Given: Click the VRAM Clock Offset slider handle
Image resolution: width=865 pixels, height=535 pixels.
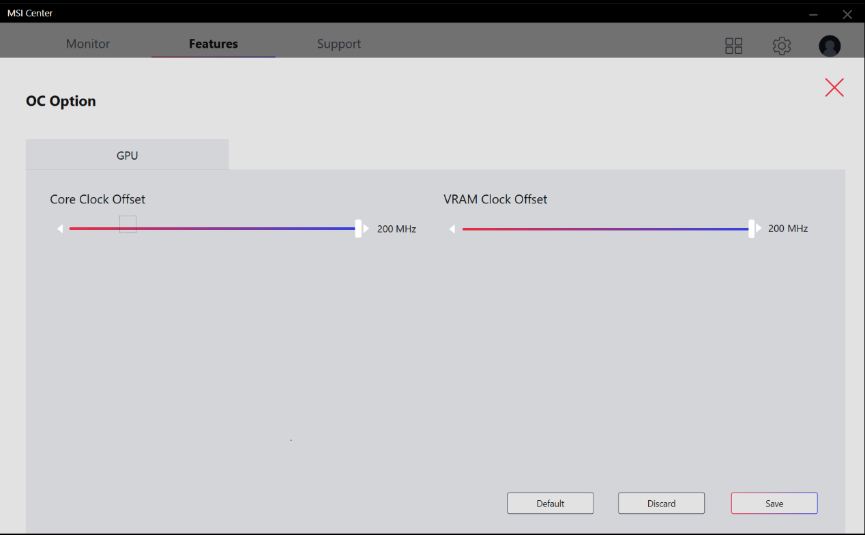Looking at the screenshot, I should click(751, 229).
